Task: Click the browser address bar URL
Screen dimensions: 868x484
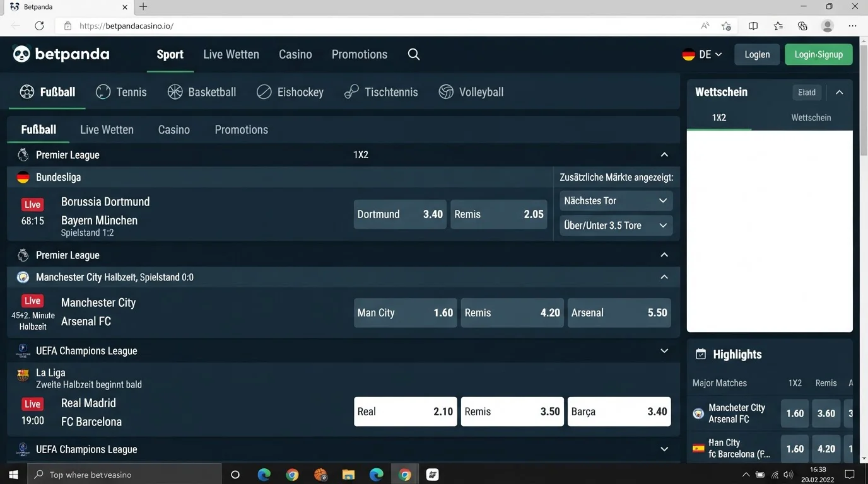Action: click(x=126, y=26)
